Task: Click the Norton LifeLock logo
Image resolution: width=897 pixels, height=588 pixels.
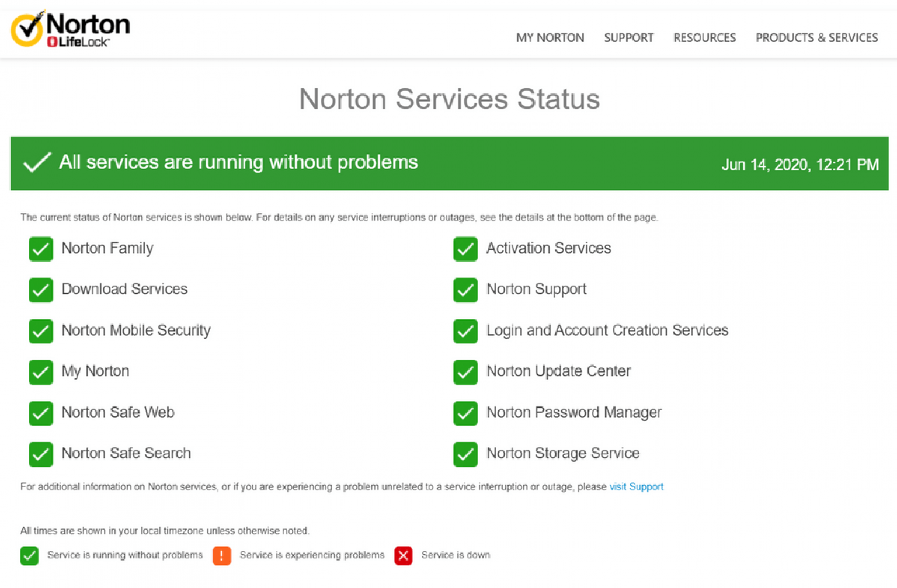Action: click(69, 27)
